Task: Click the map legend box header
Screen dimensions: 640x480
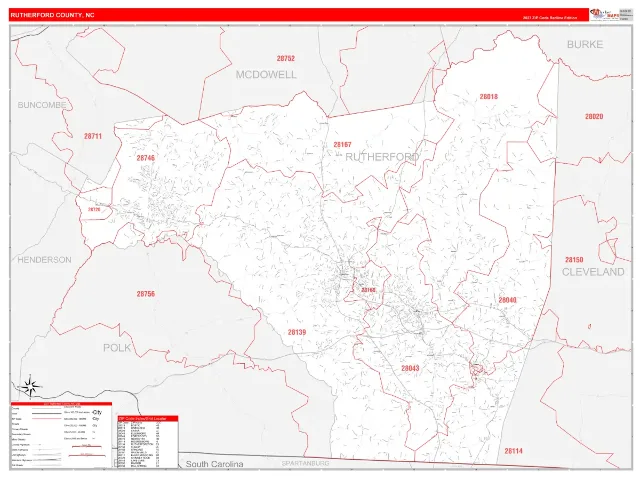Action: pos(61,404)
